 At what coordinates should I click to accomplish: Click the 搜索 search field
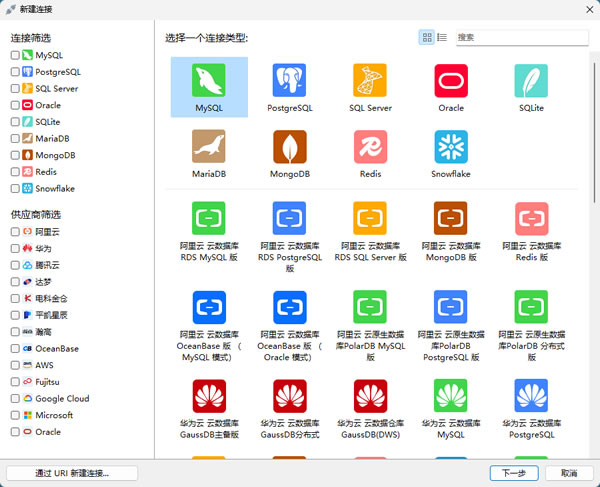[521, 37]
